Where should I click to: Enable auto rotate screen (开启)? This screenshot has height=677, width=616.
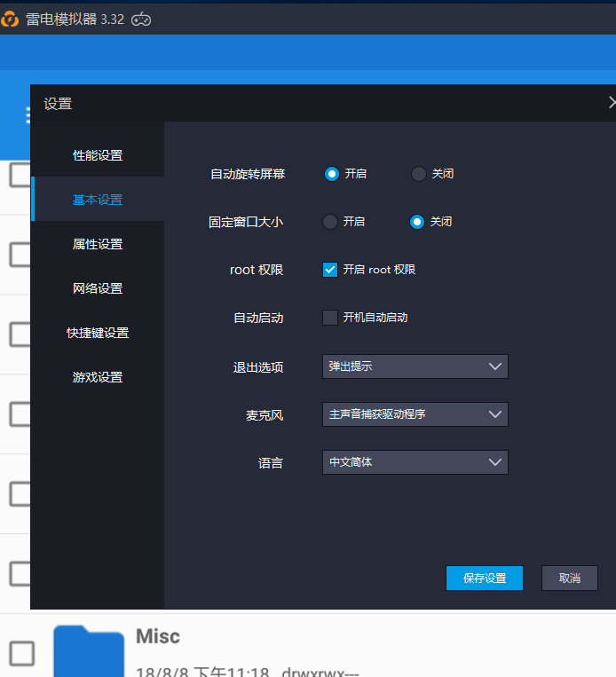coord(332,174)
